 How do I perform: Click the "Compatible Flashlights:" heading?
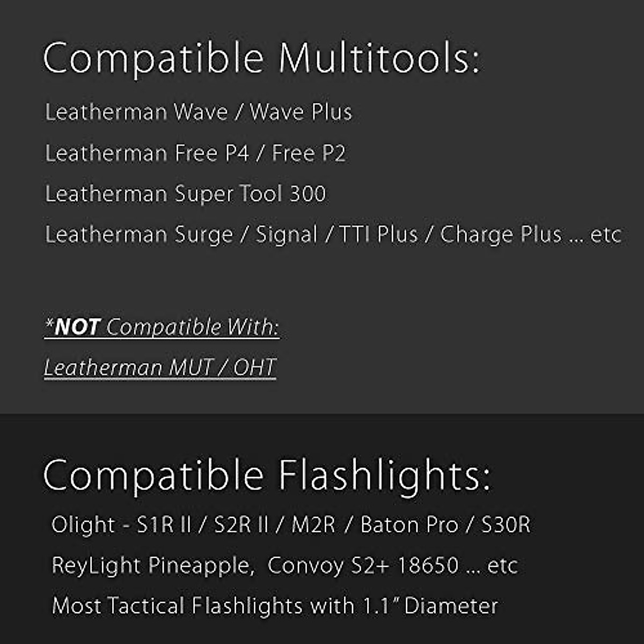click(267, 475)
